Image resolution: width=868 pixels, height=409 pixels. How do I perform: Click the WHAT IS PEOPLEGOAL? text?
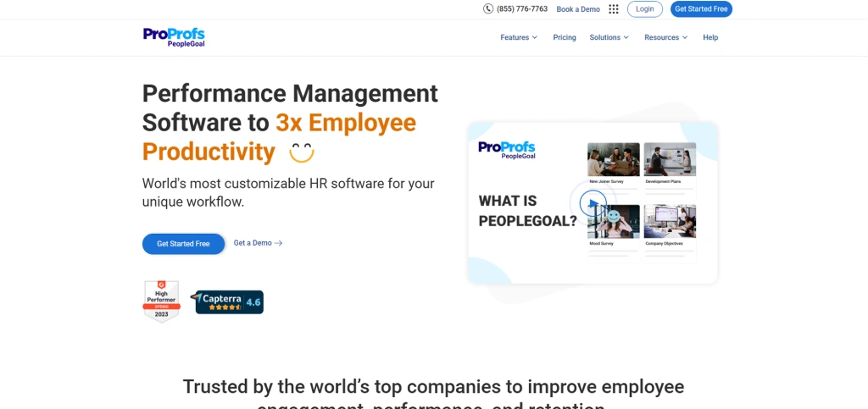(x=527, y=211)
